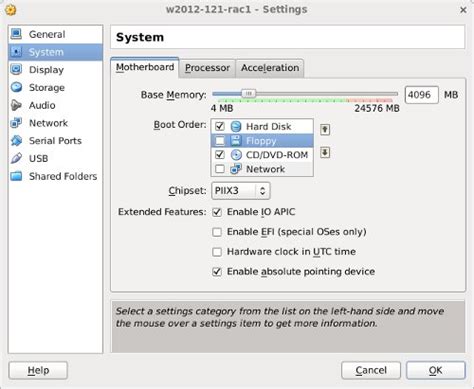Screen dimensions: 474x389
Task: Uncheck Hard Disk in boot order
Action: coord(220,126)
